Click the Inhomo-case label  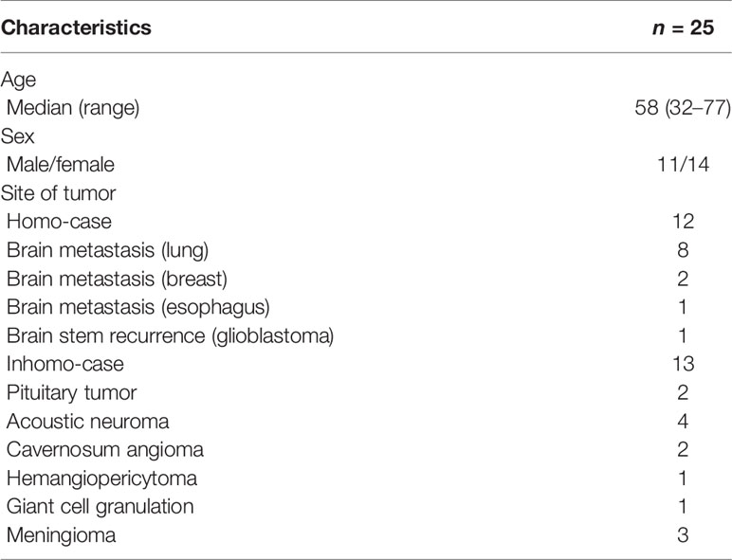[65, 364]
